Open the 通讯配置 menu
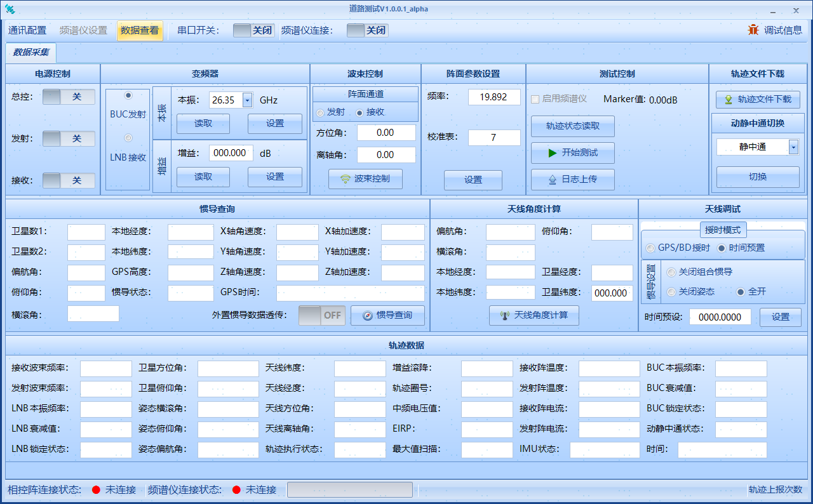 27,30
